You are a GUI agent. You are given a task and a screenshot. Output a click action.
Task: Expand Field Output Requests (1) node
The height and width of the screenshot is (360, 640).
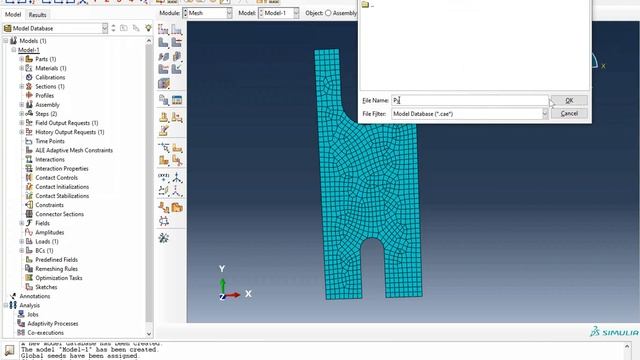pyautogui.click(x=22, y=123)
